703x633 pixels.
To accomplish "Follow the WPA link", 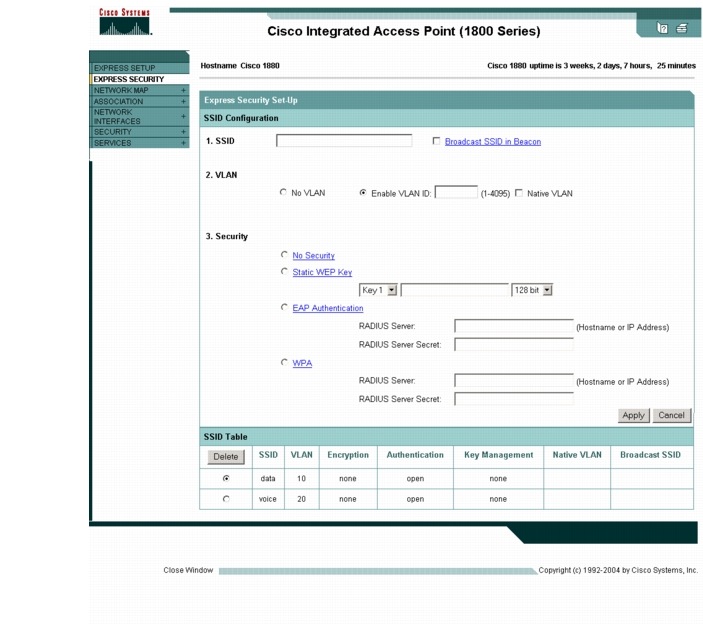I will coord(302,363).
